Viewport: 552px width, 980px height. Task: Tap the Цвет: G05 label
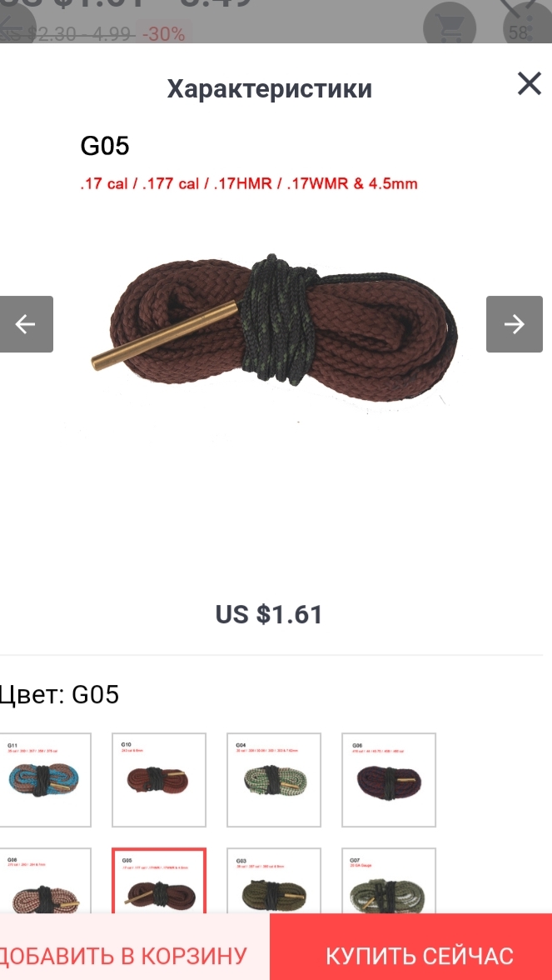pyautogui.click(x=58, y=694)
